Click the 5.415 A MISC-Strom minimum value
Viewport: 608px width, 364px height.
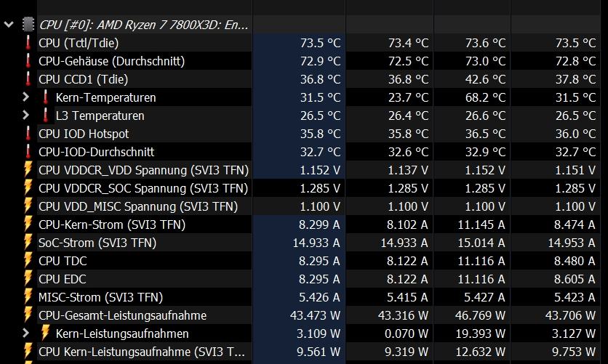pyautogui.click(x=407, y=297)
